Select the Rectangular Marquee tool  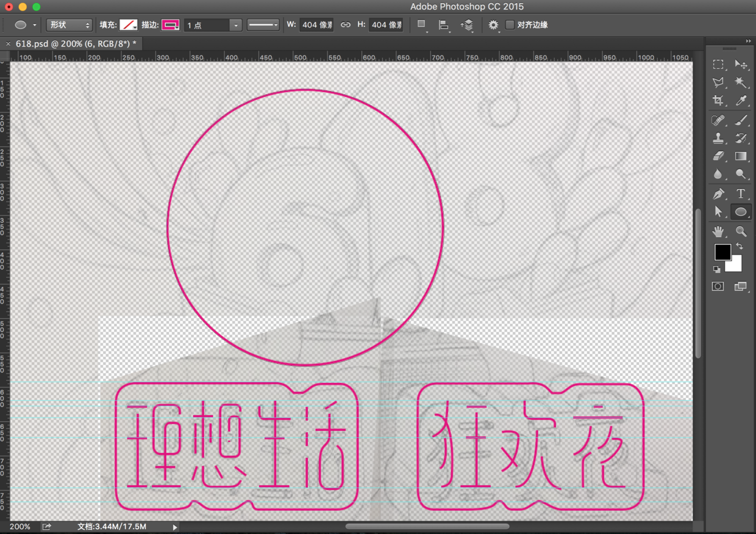click(x=718, y=64)
